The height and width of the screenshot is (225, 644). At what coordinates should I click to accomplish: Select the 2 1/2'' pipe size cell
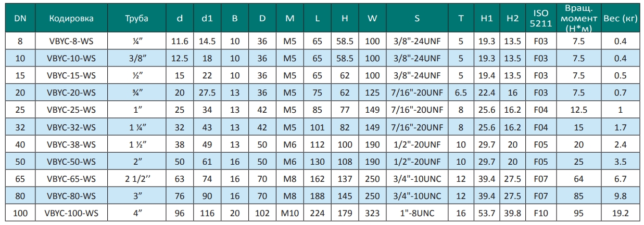click(136, 179)
